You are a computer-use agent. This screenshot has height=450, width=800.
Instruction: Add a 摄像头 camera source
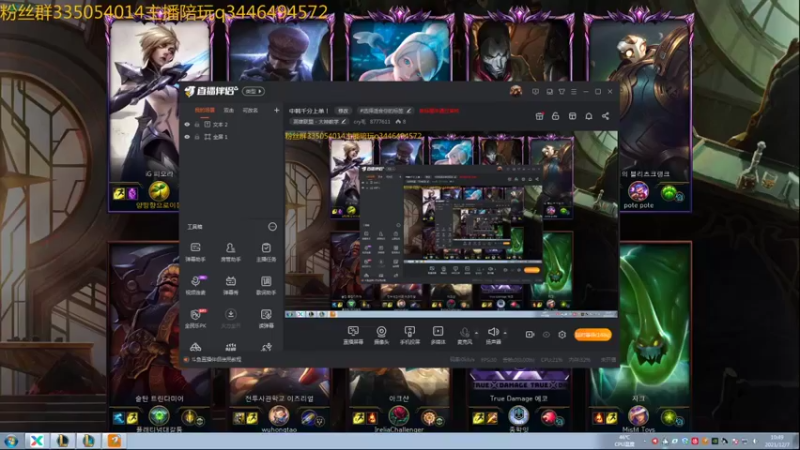[x=381, y=335]
